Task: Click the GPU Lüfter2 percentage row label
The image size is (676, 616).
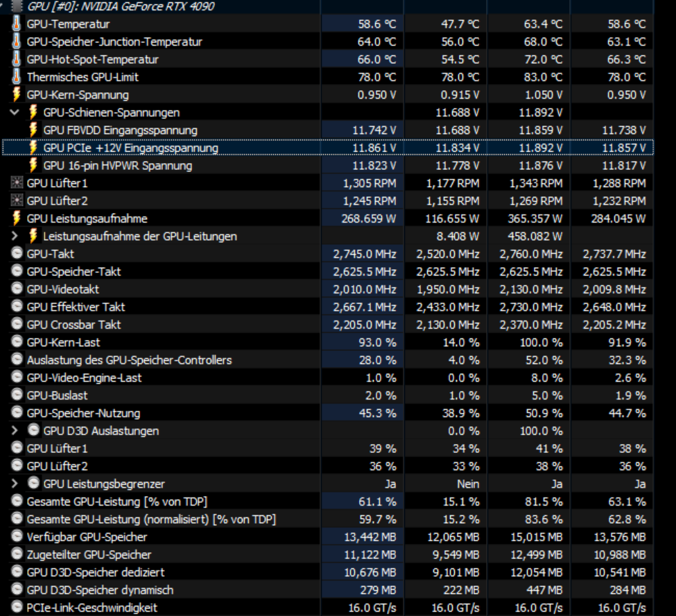Action: click(57, 466)
